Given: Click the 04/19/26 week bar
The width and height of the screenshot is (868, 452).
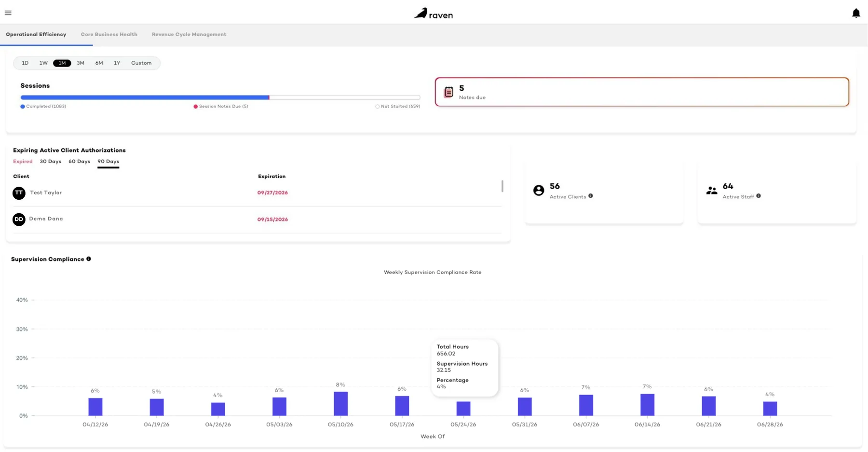Looking at the screenshot, I should [157, 408].
